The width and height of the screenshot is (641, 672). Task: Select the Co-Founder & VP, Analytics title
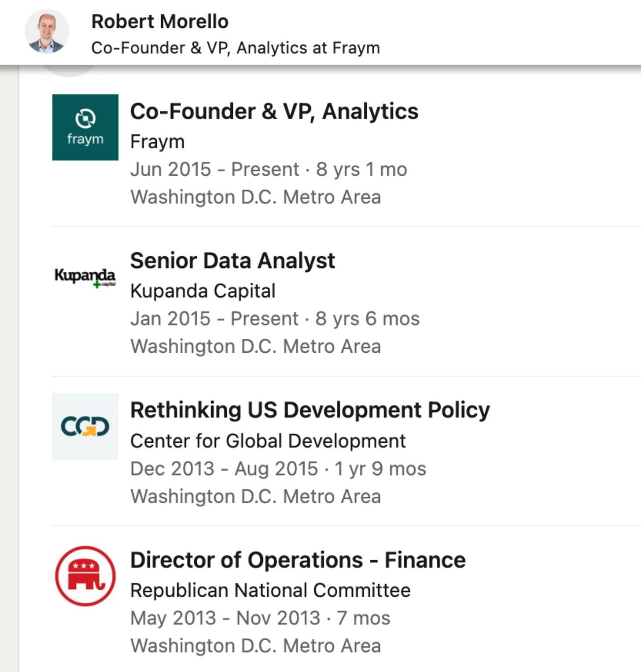pos(274,111)
